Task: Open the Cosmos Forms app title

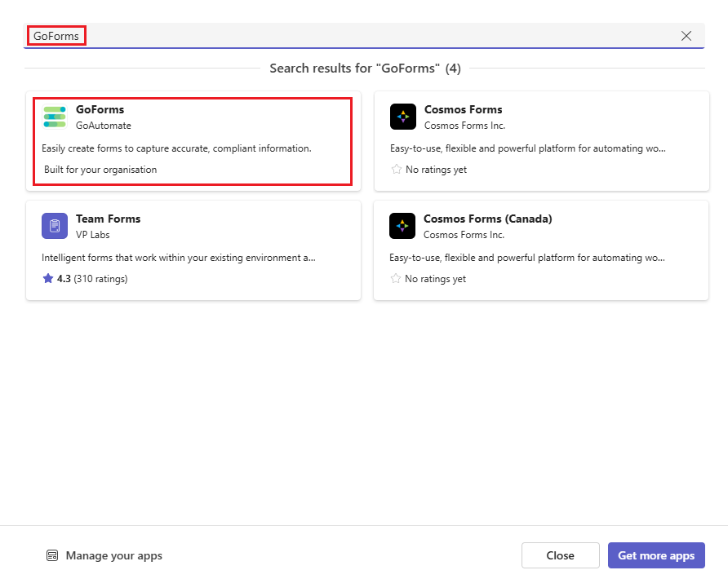Action: point(464,109)
